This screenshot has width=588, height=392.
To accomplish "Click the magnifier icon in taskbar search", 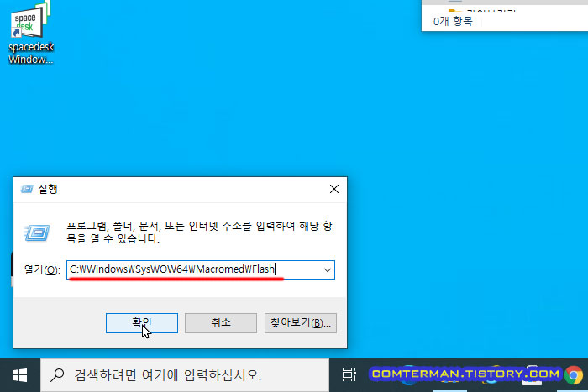I will [57, 374].
